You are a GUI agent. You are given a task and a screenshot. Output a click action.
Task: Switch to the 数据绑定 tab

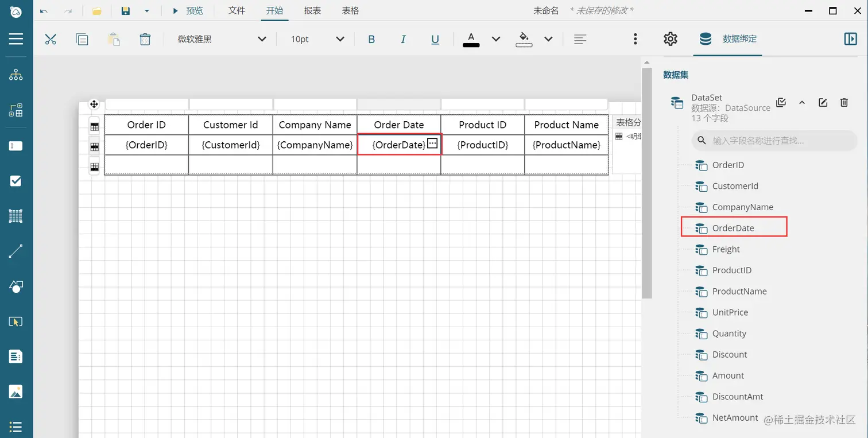coord(727,38)
